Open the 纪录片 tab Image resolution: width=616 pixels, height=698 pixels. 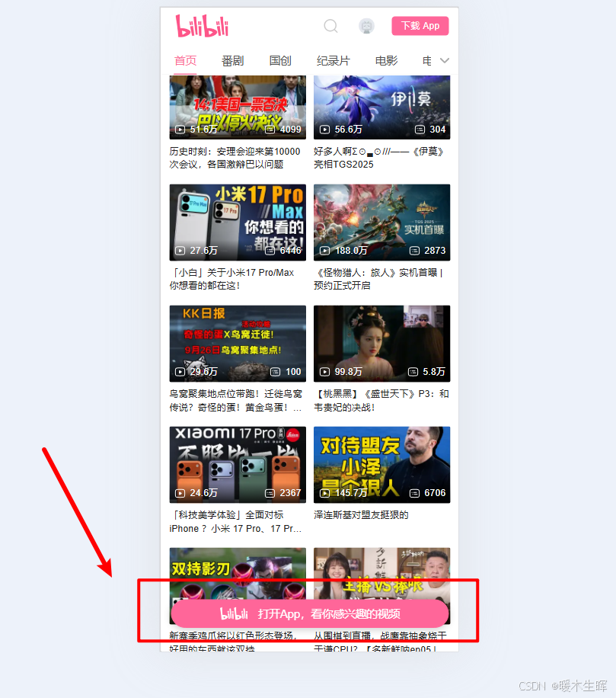pos(334,60)
